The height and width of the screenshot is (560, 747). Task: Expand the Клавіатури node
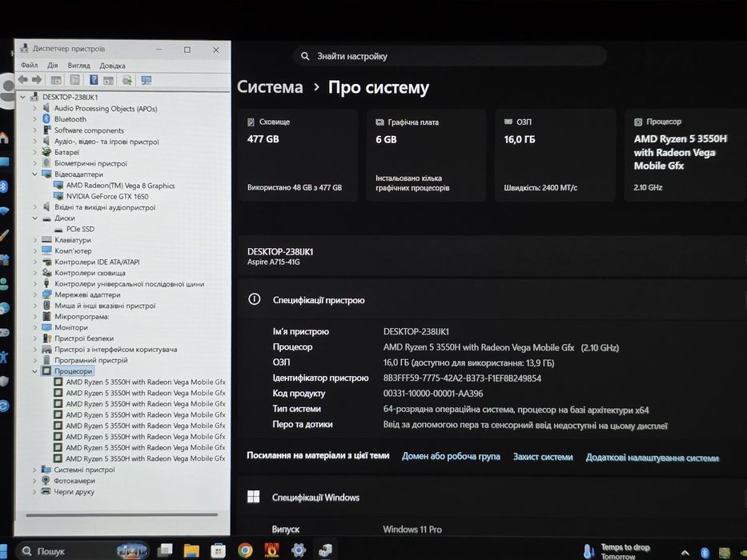coord(34,240)
